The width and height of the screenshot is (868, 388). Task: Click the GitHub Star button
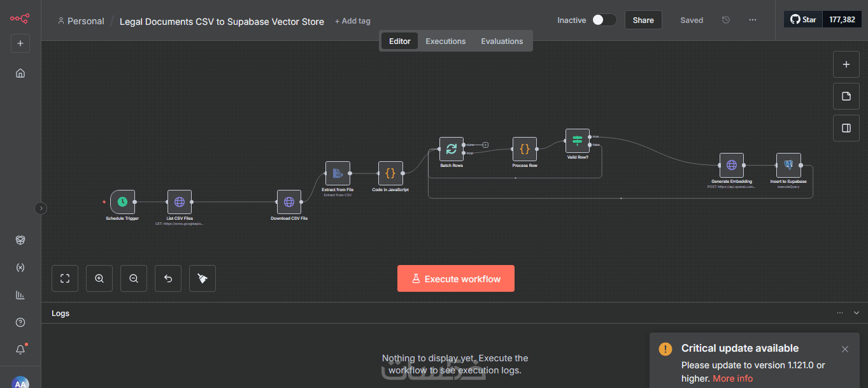pos(803,20)
